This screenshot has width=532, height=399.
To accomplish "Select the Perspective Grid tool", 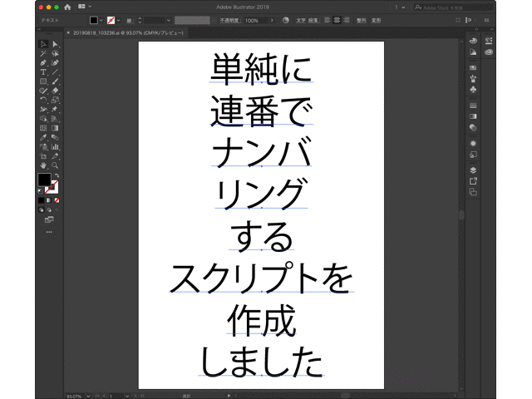I will (55, 119).
